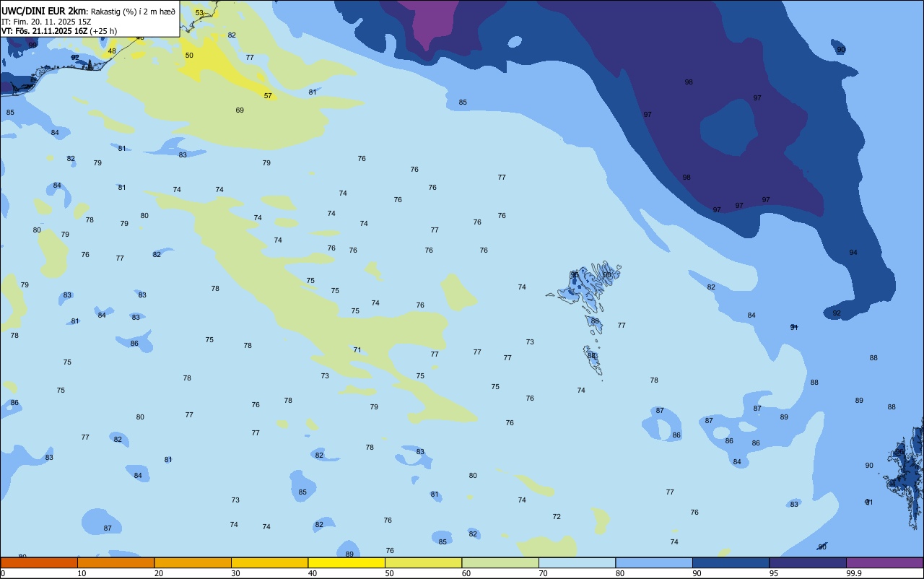Click the light green 60–70 legend swatch
Screen dimensions: 924x579
pos(500,562)
